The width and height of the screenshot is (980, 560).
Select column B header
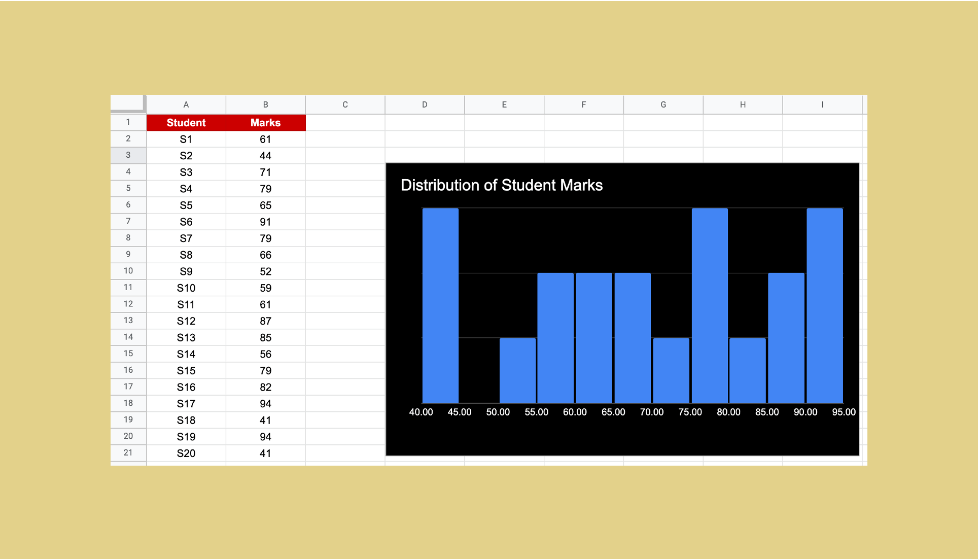point(265,104)
